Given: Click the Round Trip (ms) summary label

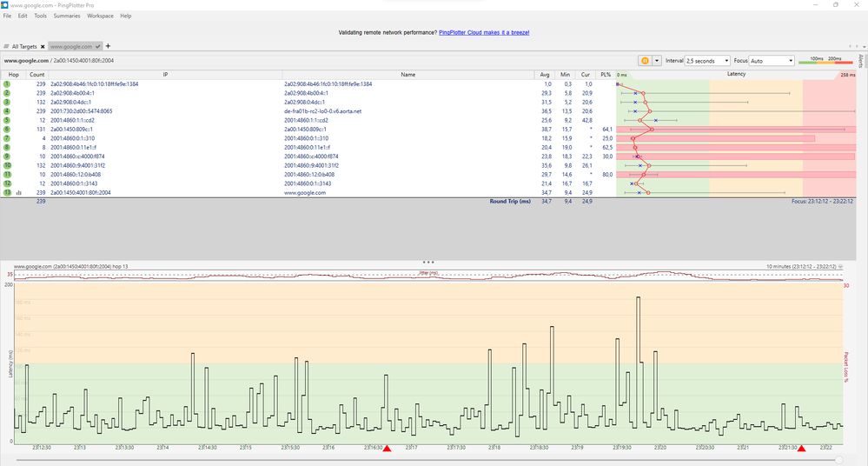Looking at the screenshot, I should click(x=510, y=201).
